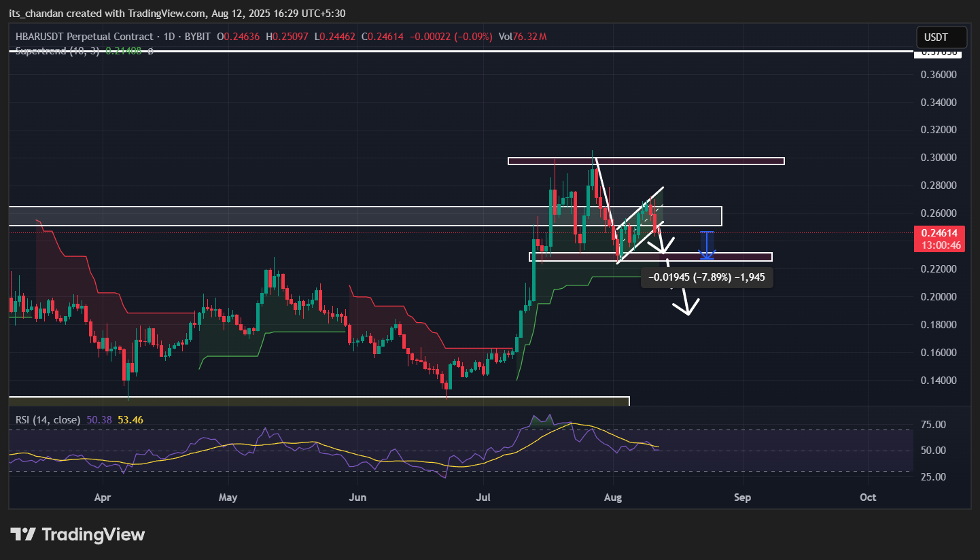Image resolution: width=980 pixels, height=560 pixels.
Task: Click the Aug label on time axis
Action: point(613,497)
